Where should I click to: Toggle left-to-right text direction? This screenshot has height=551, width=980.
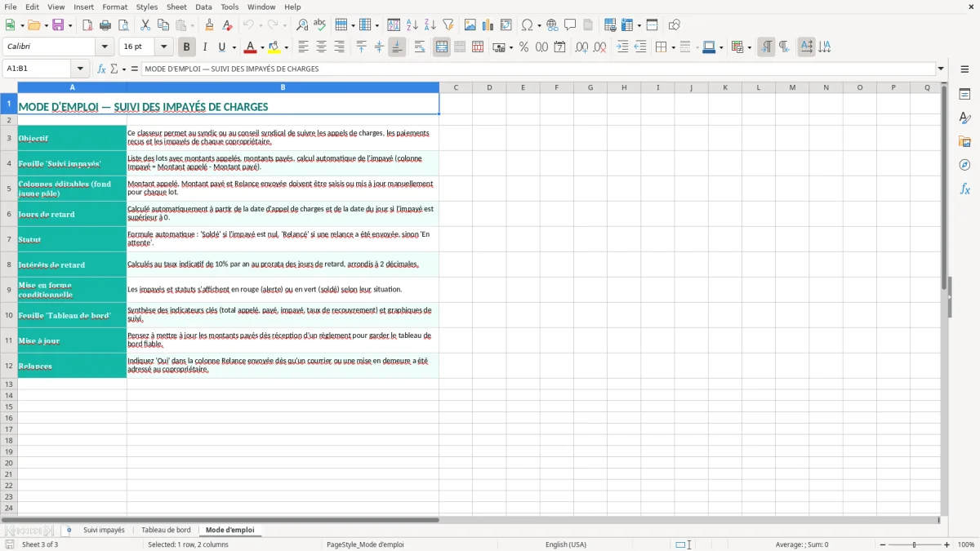(x=766, y=47)
